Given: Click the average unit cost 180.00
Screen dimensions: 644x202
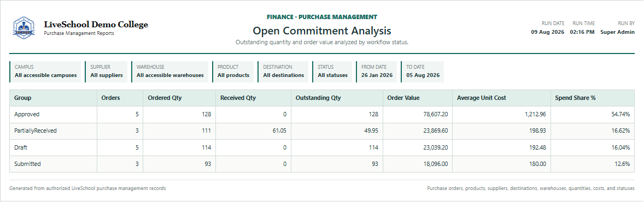Looking at the screenshot, I should (537, 164).
